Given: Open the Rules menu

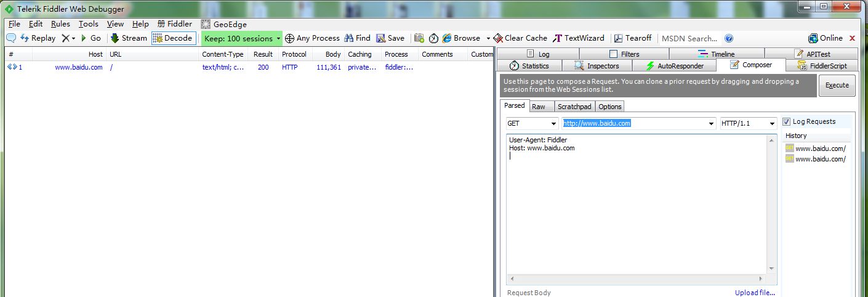Looking at the screenshot, I should tap(60, 24).
